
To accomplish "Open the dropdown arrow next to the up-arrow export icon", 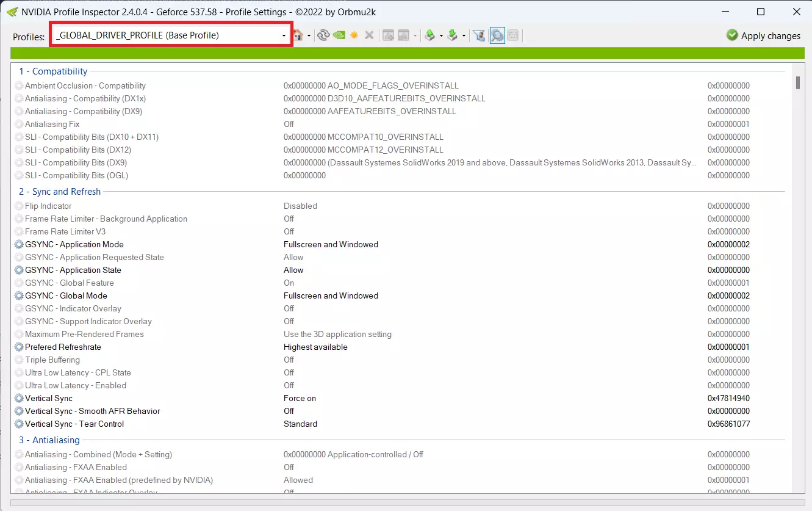I will [441, 36].
